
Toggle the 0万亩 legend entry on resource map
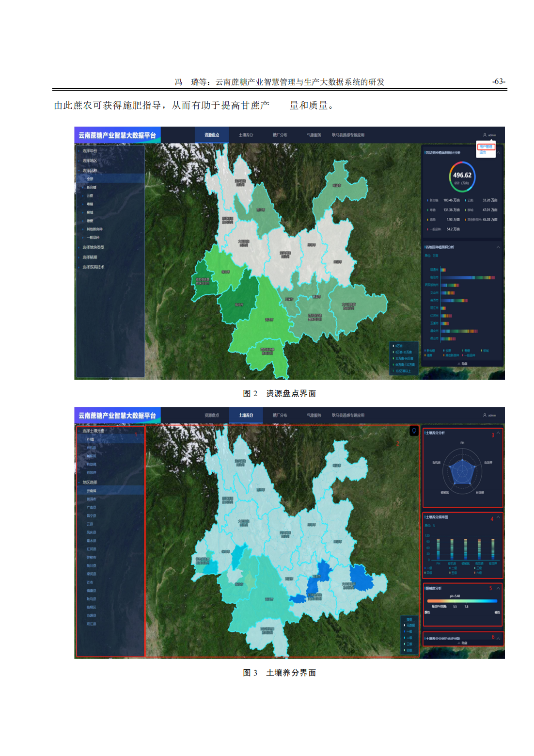(398, 346)
